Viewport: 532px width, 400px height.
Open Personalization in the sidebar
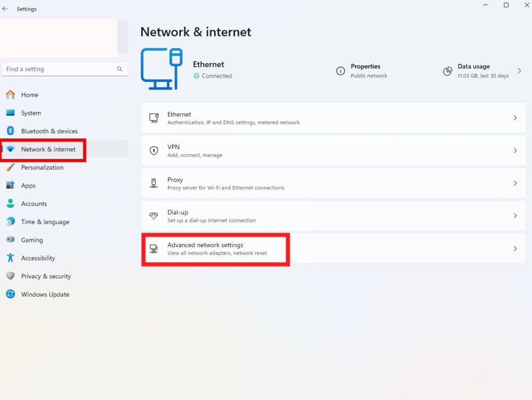pos(42,167)
